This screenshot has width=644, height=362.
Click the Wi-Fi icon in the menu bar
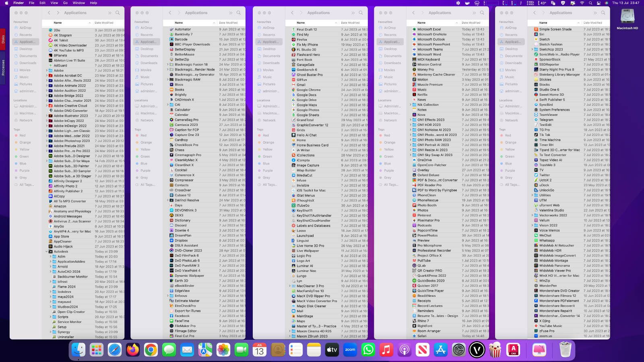coord(582,3)
